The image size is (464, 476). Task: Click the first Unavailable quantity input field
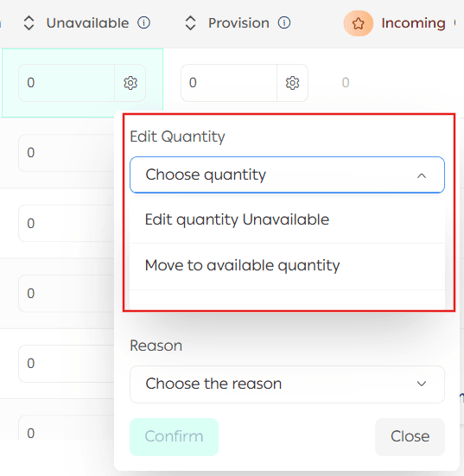(x=67, y=83)
